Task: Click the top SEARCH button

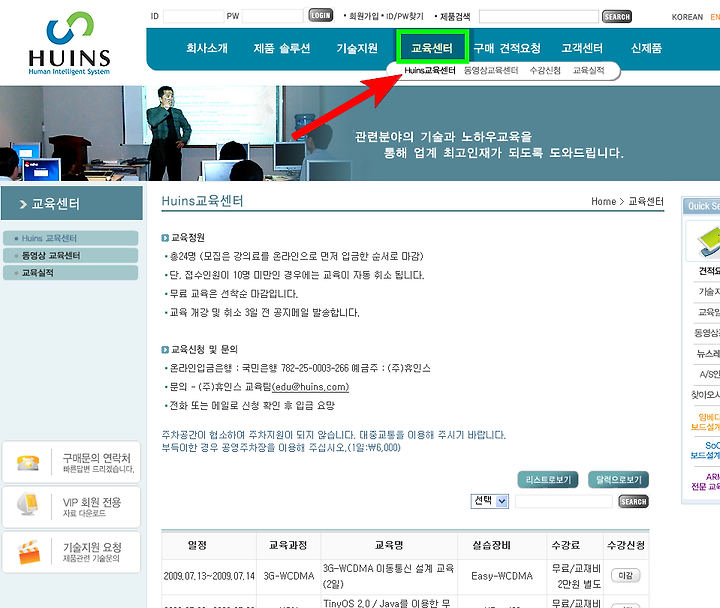Action: (x=617, y=17)
